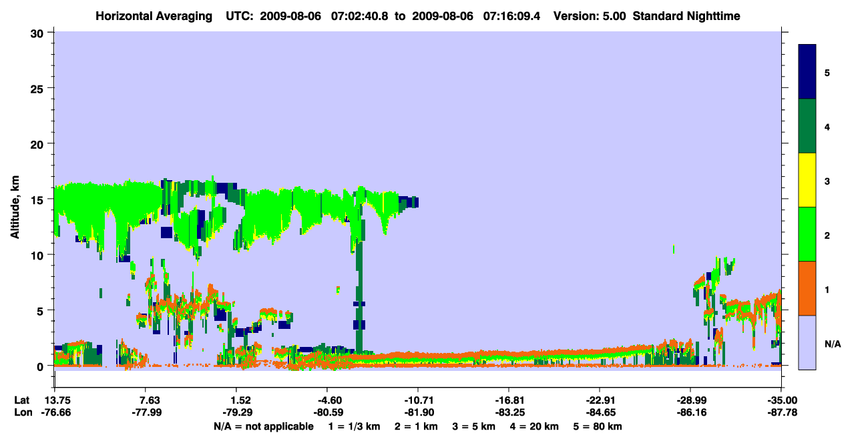Click the longitude value -83.25
868x445 pixels.
tap(509, 413)
